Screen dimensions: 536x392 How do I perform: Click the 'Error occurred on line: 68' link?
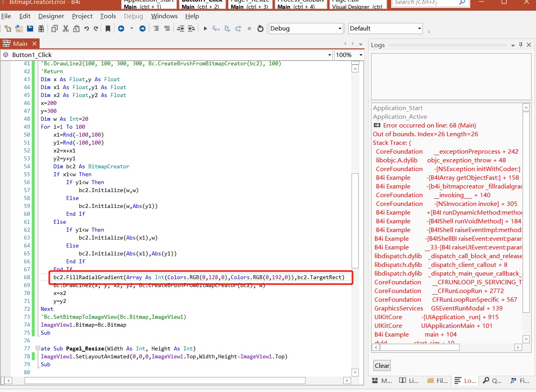pos(429,126)
